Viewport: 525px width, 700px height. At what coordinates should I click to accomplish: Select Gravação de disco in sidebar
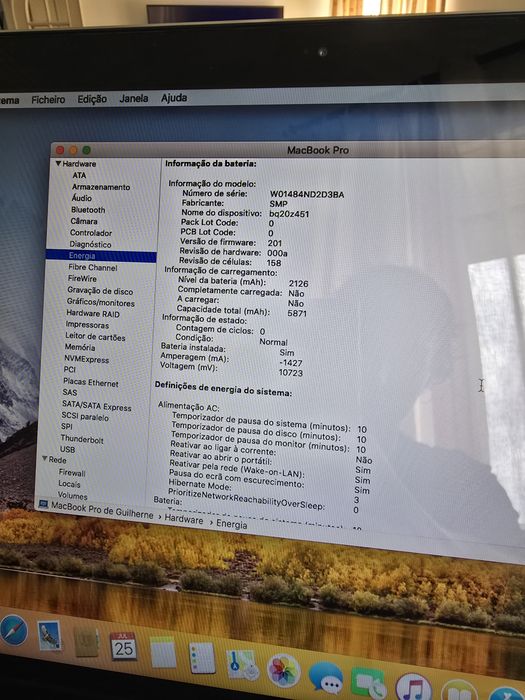[x=100, y=291]
